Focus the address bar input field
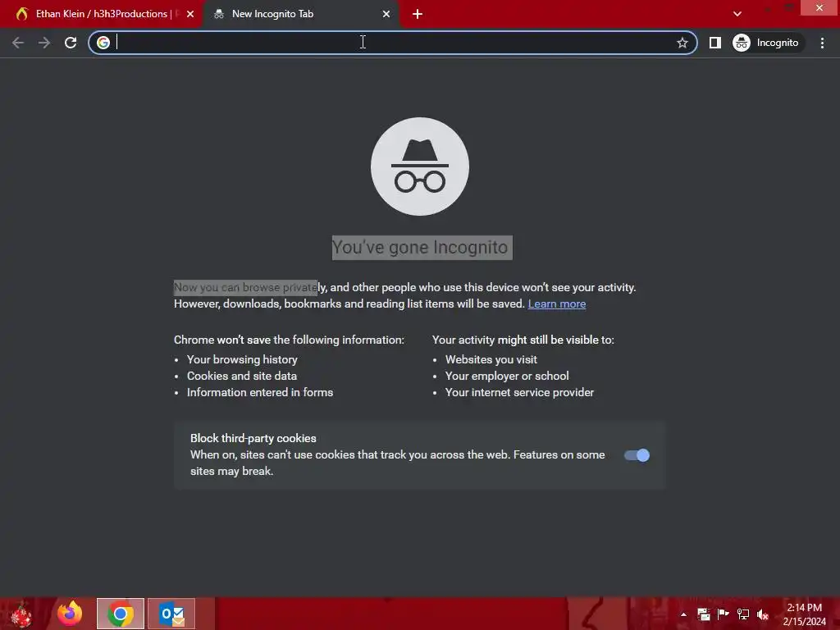The image size is (840, 630). click(394, 43)
